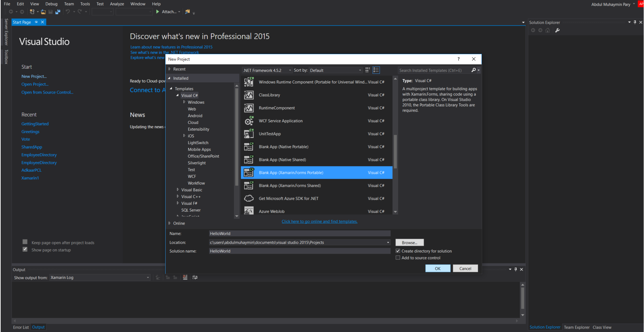
Task: Enable Add to source control checkbox
Action: (398, 258)
